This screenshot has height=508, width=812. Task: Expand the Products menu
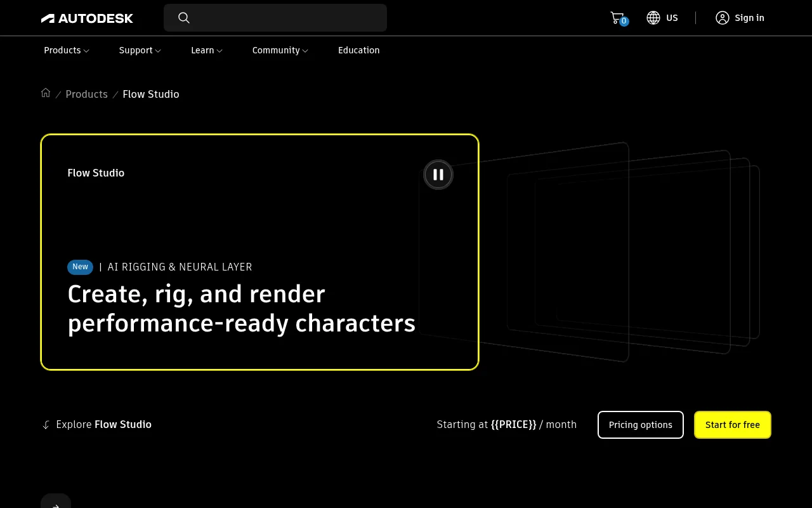pyautogui.click(x=67, y=50)
